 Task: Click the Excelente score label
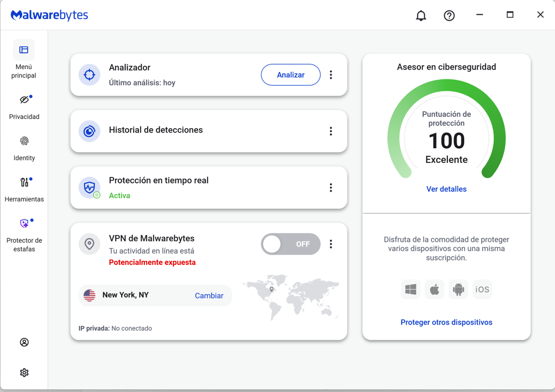pos(446,160)
